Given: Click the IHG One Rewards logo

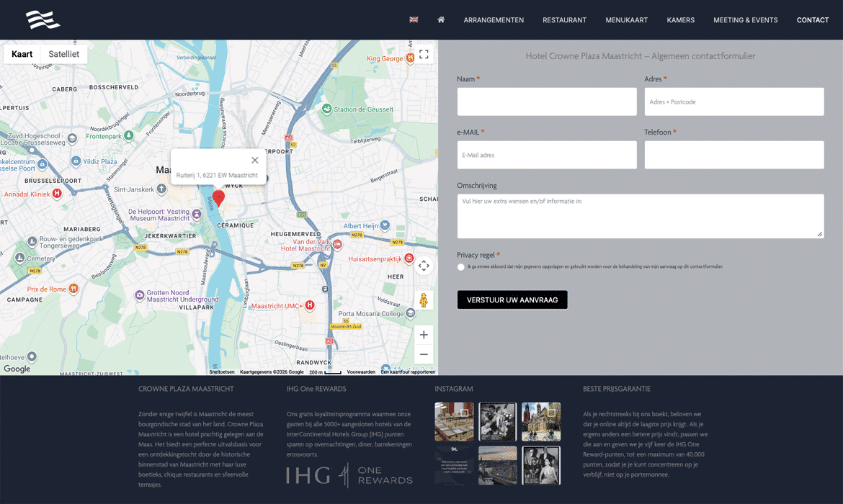Looking at the screenshot, I should [349, 475].
